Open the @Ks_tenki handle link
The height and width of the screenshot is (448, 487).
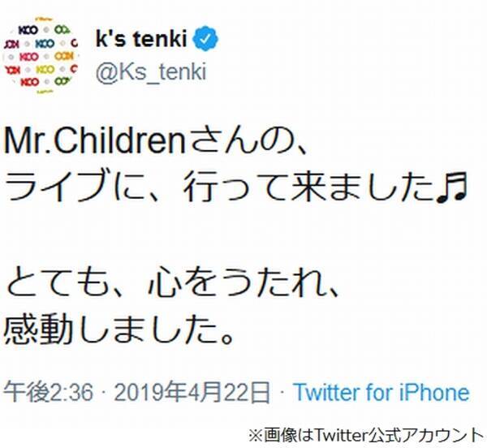click(150, 72)
